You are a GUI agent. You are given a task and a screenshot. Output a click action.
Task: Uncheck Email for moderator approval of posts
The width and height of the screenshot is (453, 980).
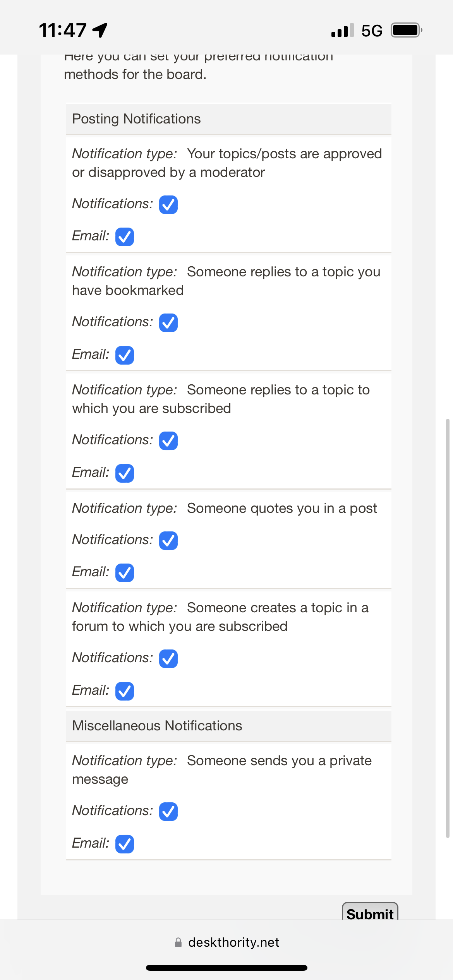click(x=125, y=237)
